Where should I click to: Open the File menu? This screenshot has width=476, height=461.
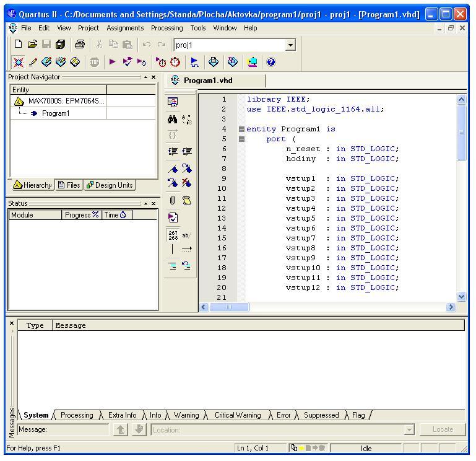click(26, 28)
